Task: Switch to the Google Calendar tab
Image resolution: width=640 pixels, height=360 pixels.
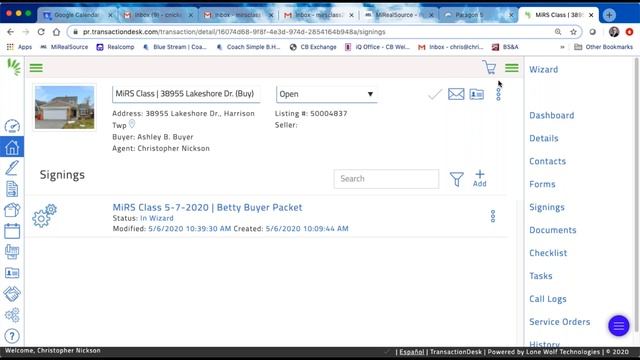Action: tap(77, 15)
